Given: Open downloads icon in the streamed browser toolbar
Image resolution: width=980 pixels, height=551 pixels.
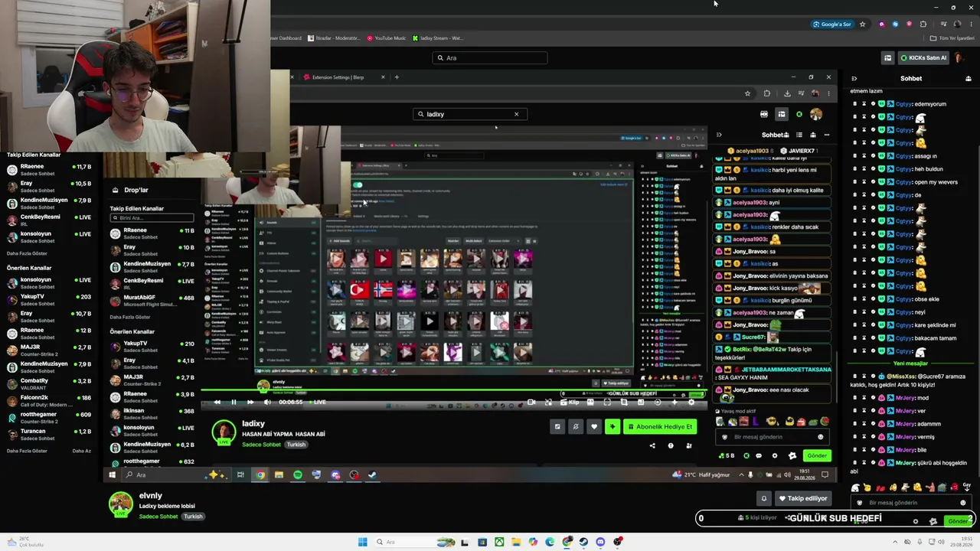Looking at the screenshot, I should coord(787,93).
